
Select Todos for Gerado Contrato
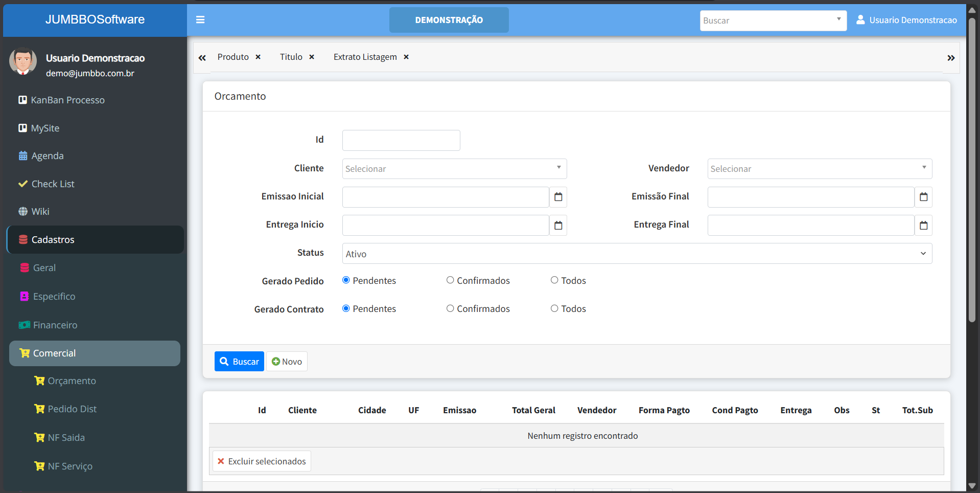(x=554, y=308)
